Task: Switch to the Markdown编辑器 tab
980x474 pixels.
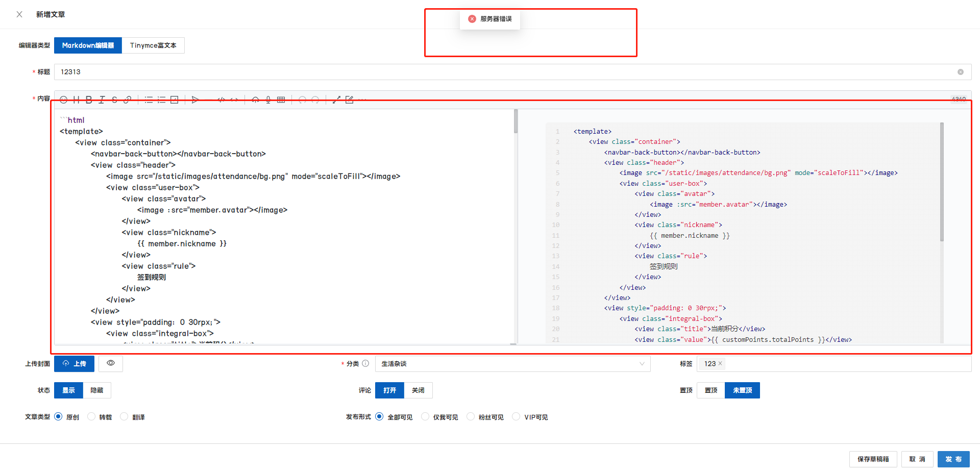Action: pos(88,45)
